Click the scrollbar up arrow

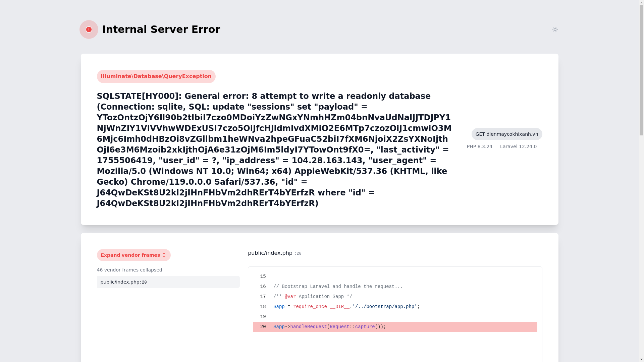click(641, 3)
